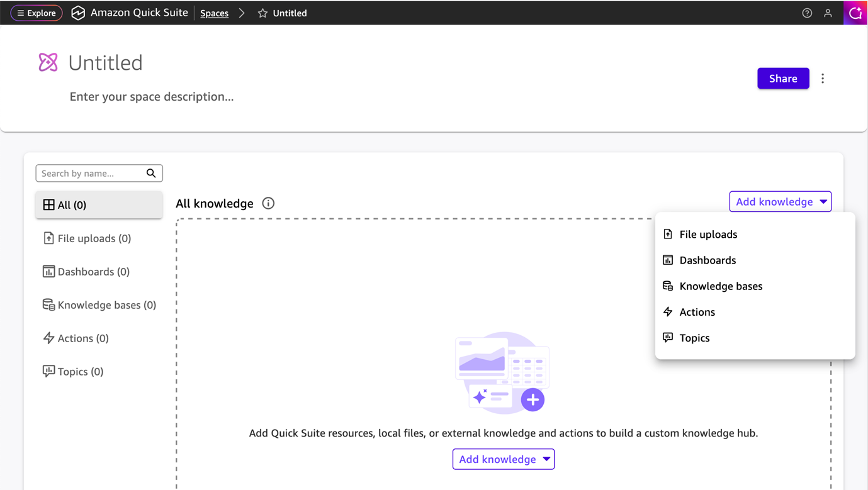Edit the Untitled space title

[106, 63]
